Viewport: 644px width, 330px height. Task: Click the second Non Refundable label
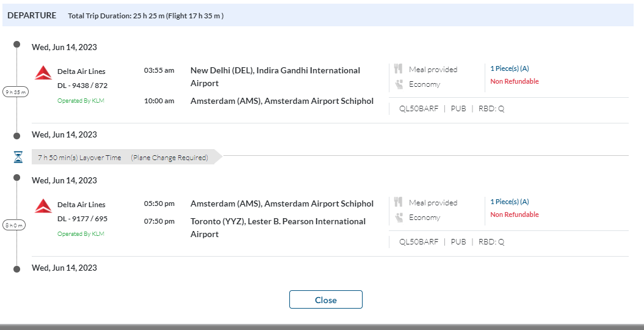pos(514,215)
